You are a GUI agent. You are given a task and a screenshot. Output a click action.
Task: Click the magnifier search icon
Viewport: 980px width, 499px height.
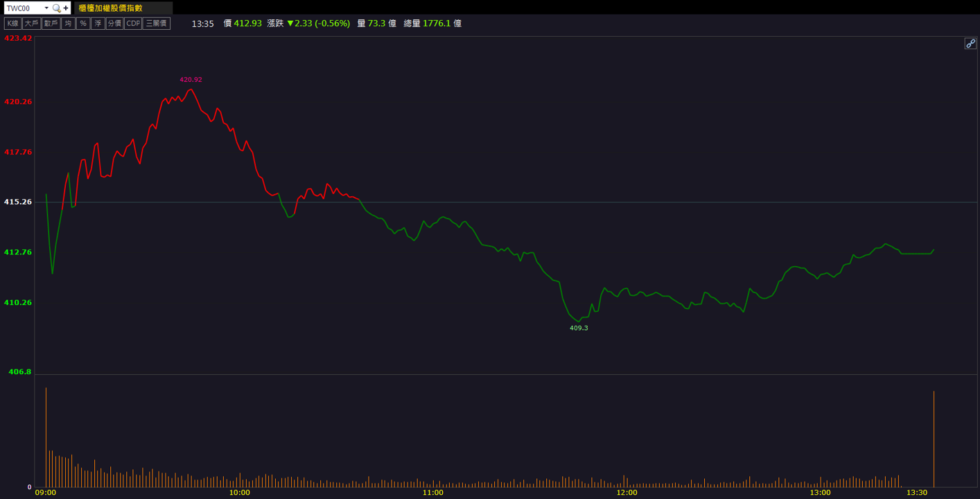pos(56,8)
